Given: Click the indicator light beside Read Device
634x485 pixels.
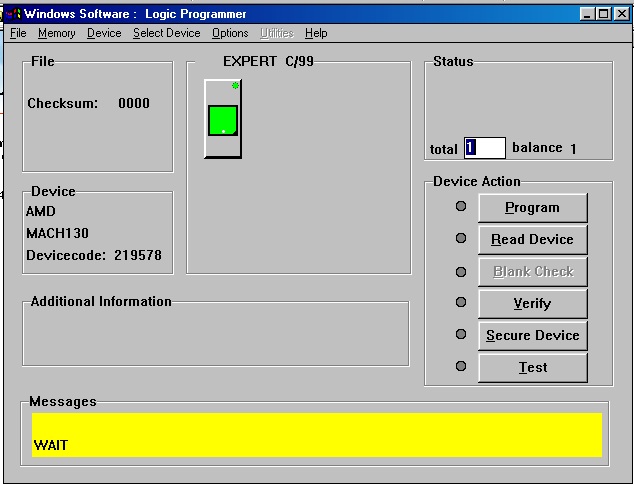Looking at the screenshot, I should [461, 238].
